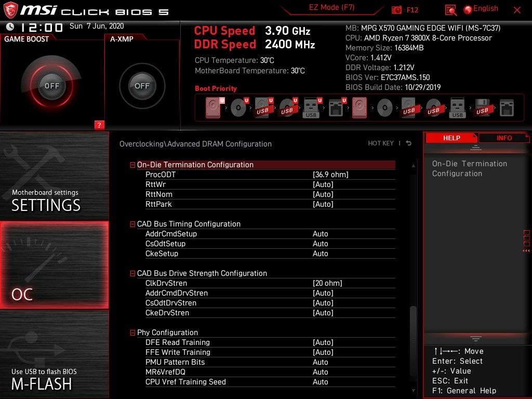Open the AddrCmdDrvStren [Auto] dropdown

[323, 293]
